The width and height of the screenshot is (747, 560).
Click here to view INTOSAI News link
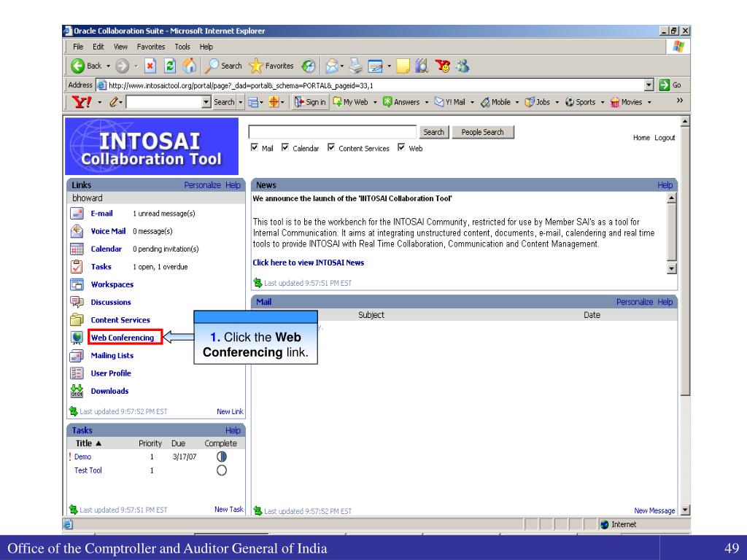coord(309,262)
